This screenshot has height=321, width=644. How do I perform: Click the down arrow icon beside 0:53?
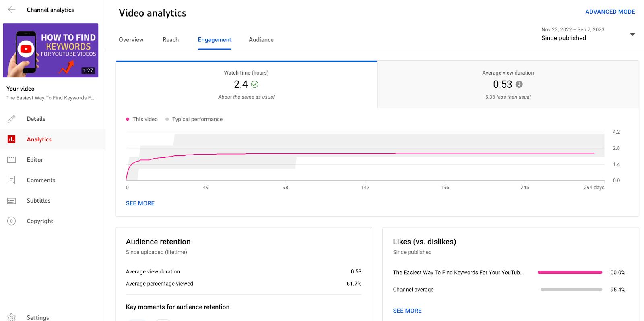pos(519,84)
